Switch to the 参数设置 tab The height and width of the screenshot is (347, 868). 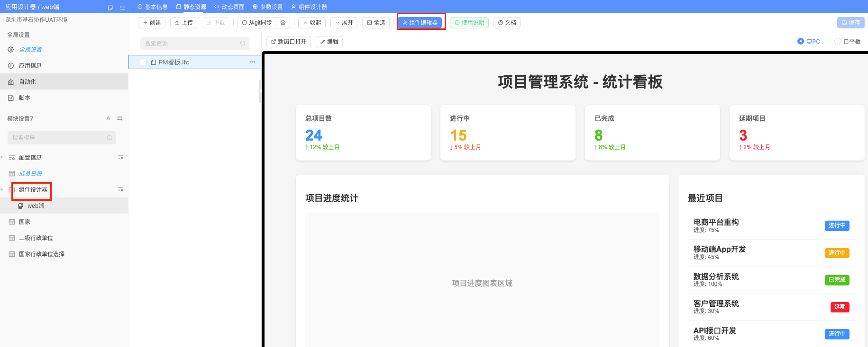[268, 7]
